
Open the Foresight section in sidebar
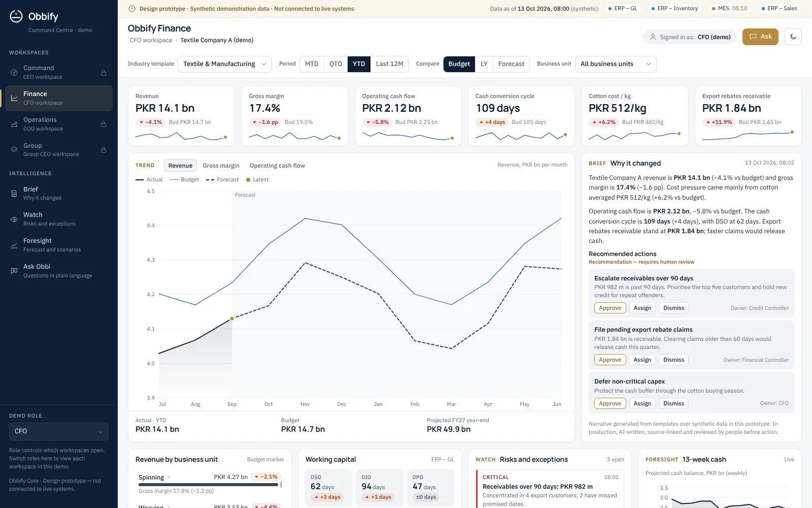[x=59, y=245]
